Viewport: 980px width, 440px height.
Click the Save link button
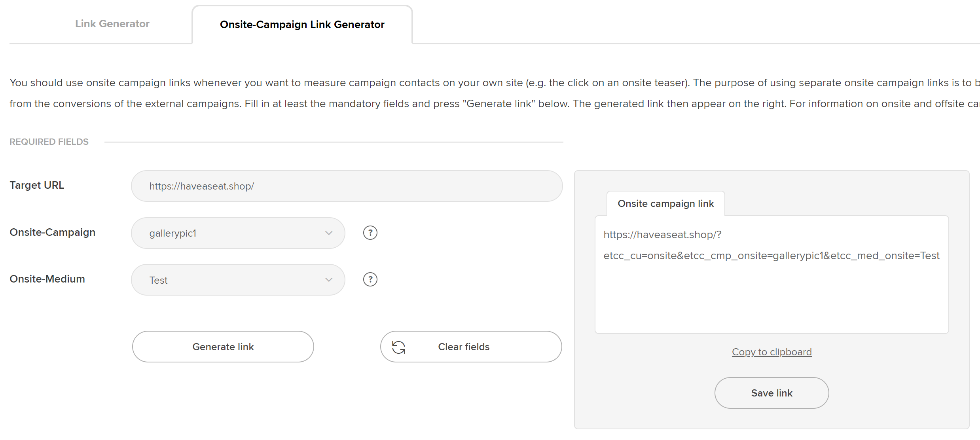point(771,393)
